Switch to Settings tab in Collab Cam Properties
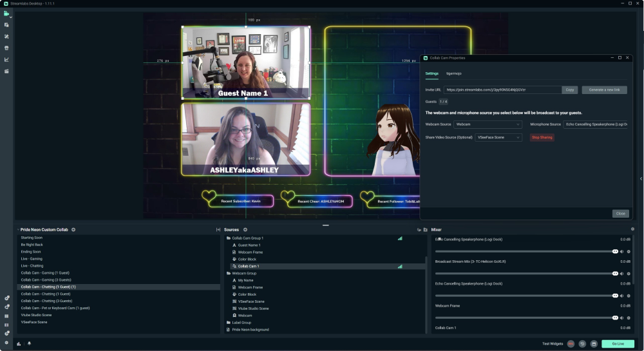The image size is (644, 351). (431, 73)
